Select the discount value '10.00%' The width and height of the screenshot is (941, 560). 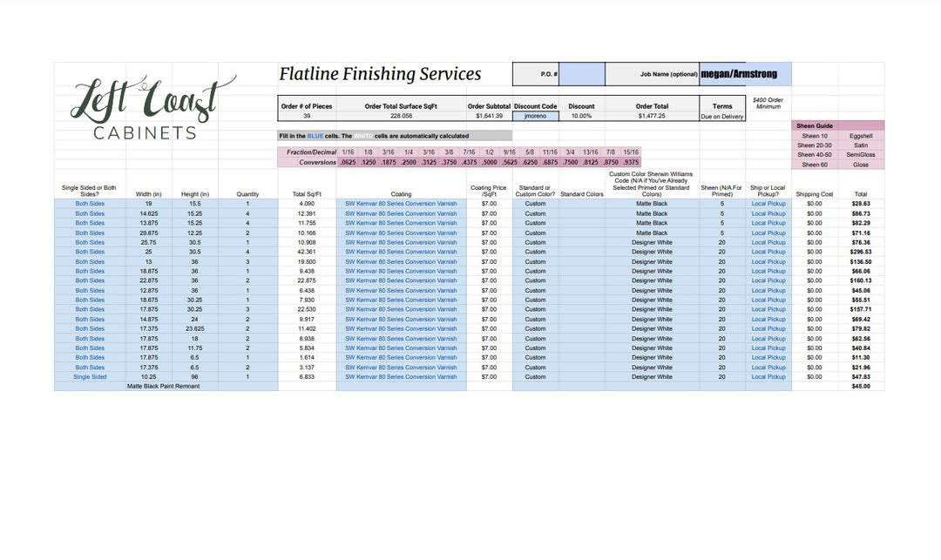(x=581, y=117)
